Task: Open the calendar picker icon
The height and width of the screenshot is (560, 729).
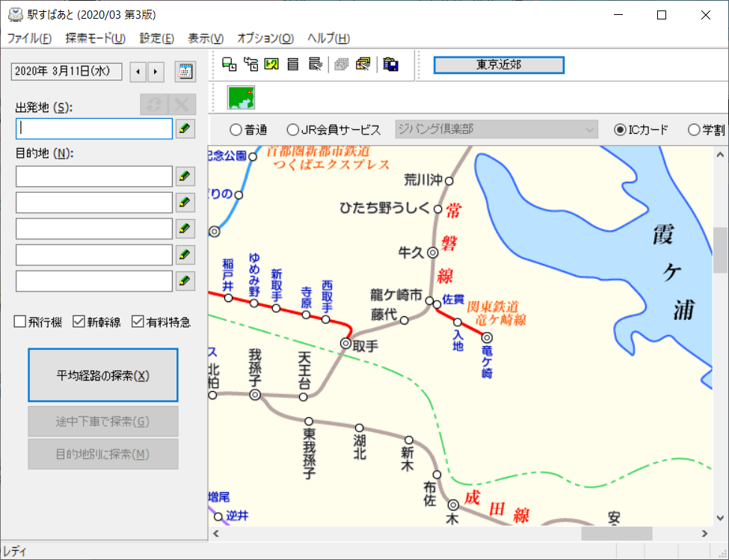Action: pos(185,72)
